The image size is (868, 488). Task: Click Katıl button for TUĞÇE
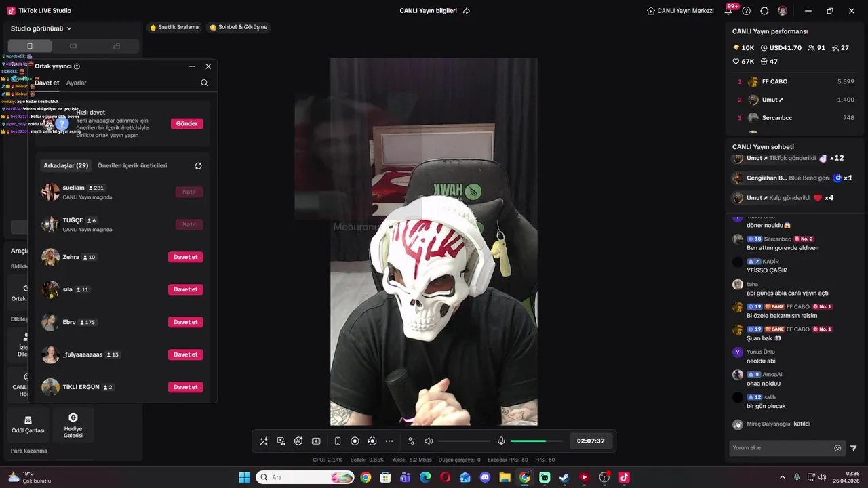189,224
